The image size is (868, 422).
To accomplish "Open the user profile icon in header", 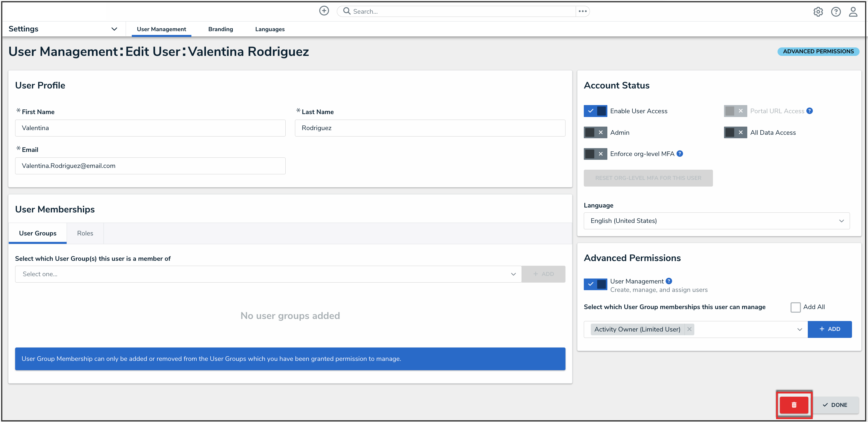I will point(853,12).
